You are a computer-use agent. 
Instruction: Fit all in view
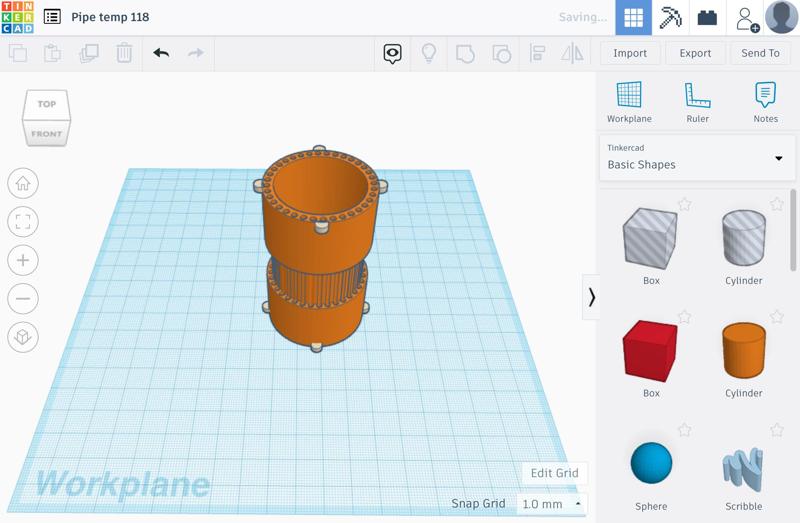pyautogui.click(x=23, y=222)
